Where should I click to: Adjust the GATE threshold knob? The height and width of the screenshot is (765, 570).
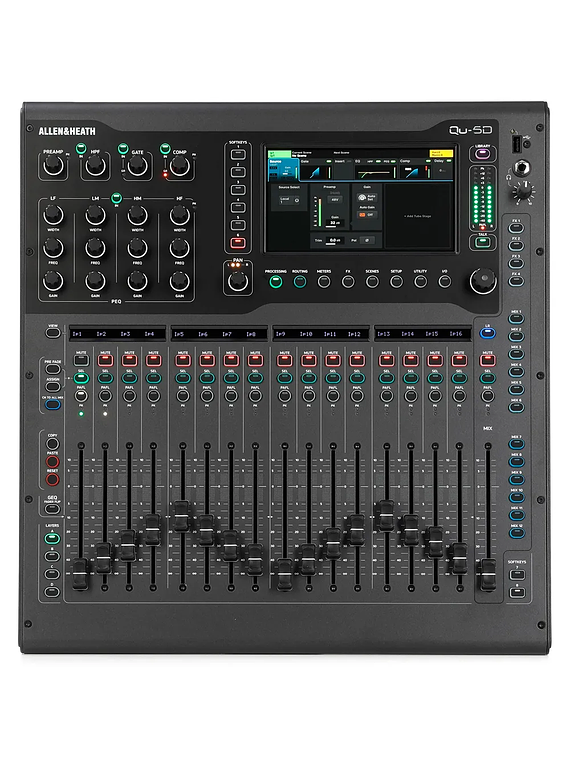click(x=137, y=166)
